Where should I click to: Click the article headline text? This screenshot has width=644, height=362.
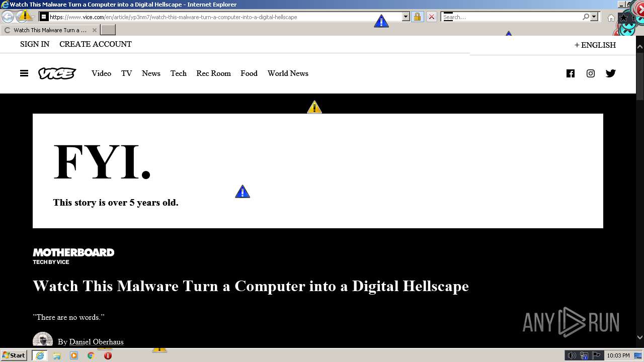(x=251, y=286)
